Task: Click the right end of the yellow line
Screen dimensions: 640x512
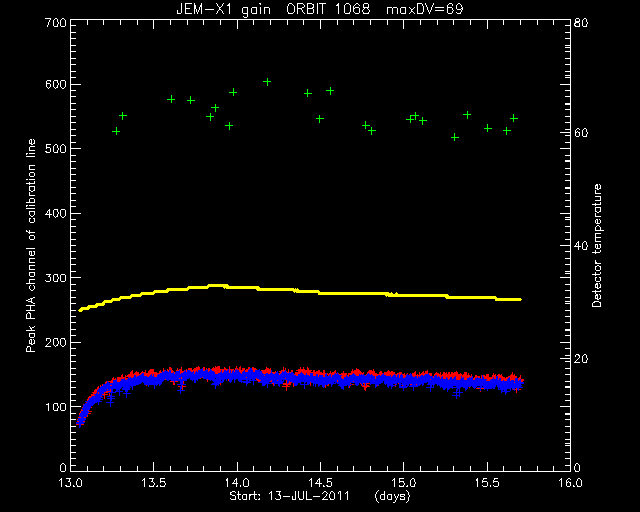Action: [x=519, y=299]
